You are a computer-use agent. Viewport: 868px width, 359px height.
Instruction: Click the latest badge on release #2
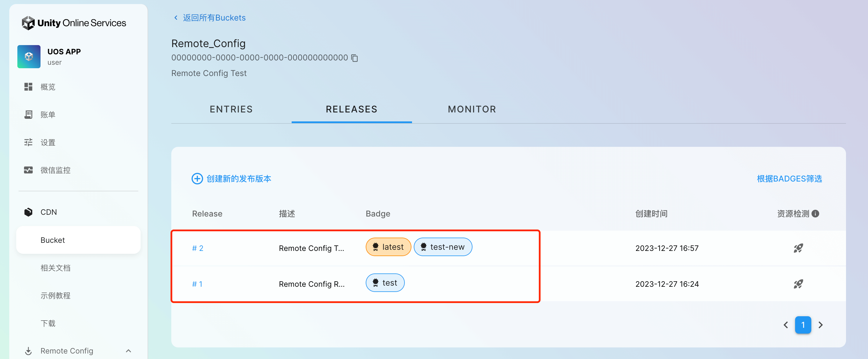(388, 247)
